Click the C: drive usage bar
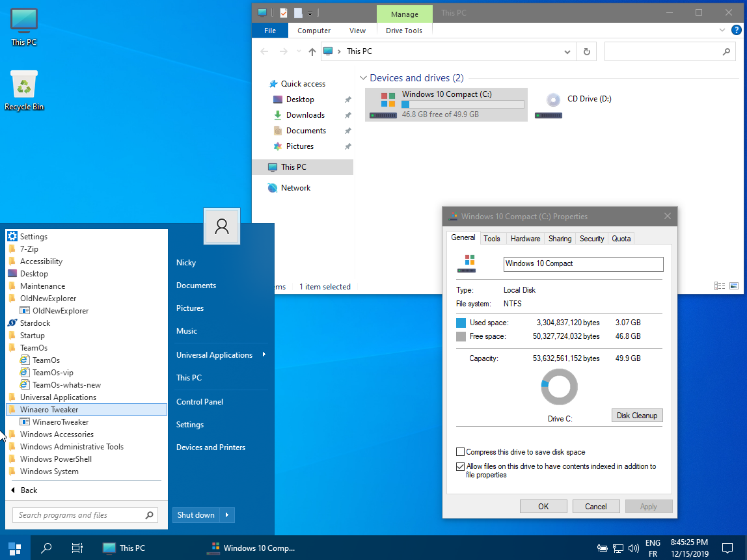 coord(463,105)
